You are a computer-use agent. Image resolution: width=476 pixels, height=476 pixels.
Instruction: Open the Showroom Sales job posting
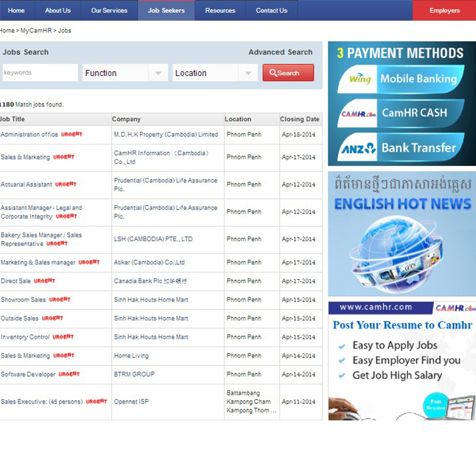coord(24,299)
